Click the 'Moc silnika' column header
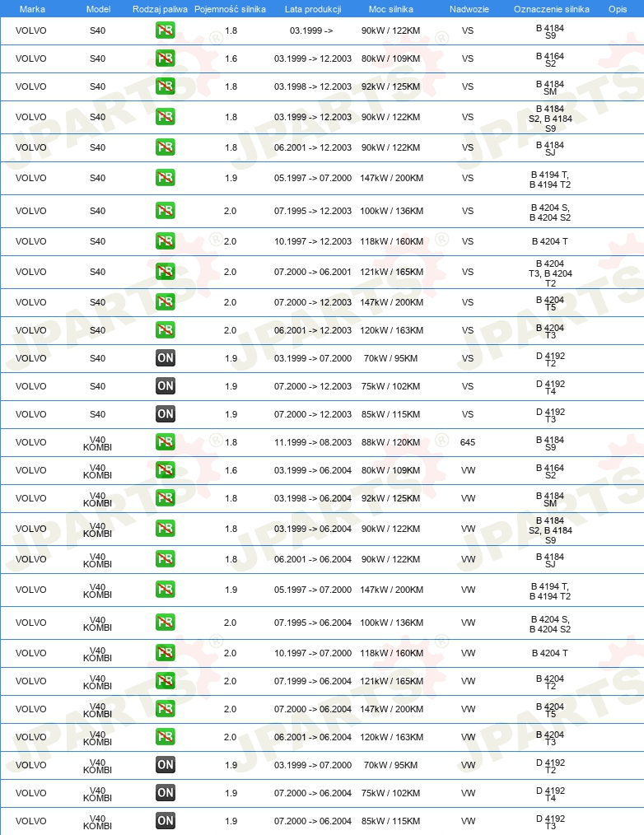Image resolution: width=644 pixels, height=835 pixels. [391, 9]
